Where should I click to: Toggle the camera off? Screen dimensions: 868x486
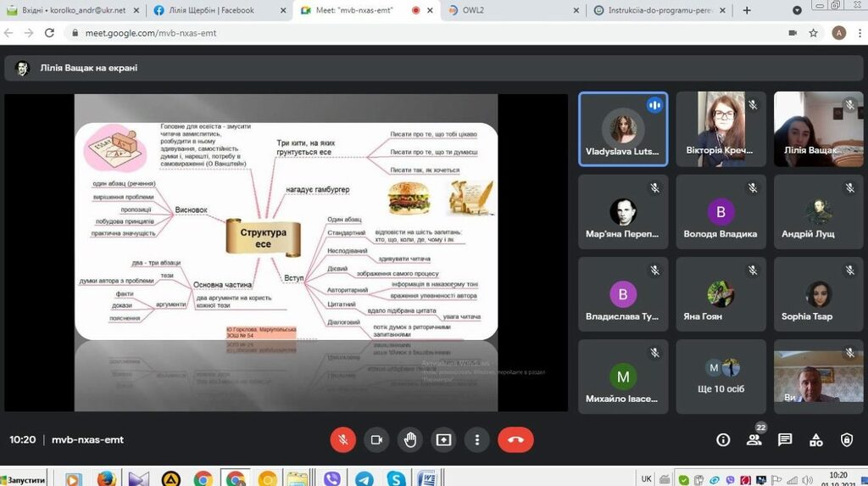pyautogui.click(x=376, y=439)
